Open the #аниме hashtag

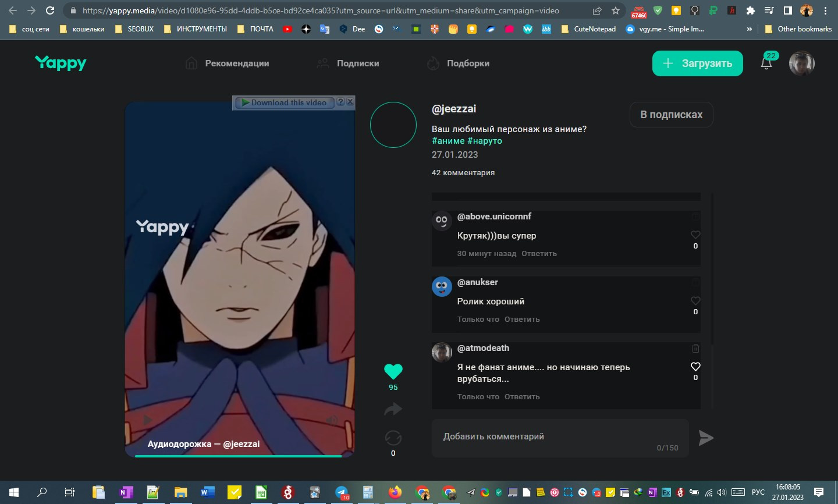coord(448,141)
